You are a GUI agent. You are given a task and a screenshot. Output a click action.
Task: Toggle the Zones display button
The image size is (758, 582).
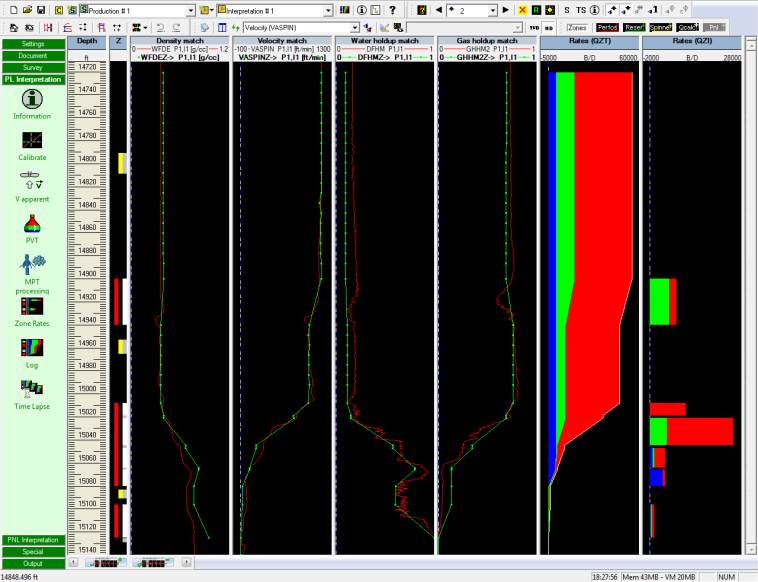coord(577,28)
